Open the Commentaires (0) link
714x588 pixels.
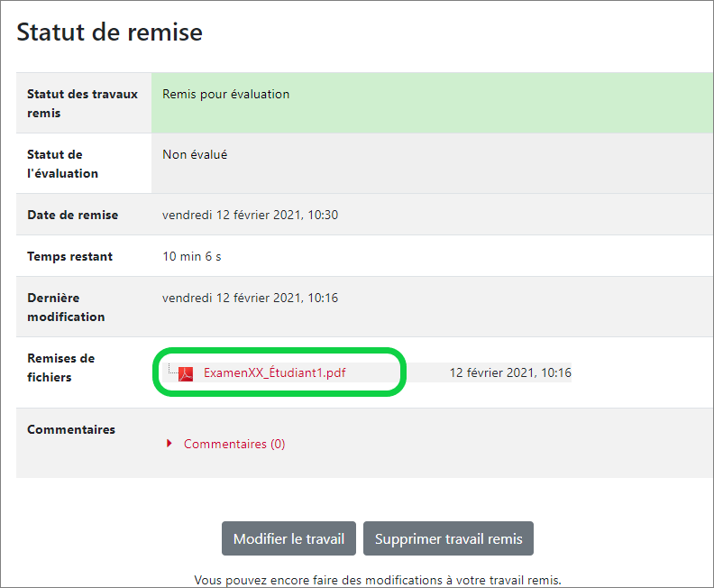click(234, 444)
